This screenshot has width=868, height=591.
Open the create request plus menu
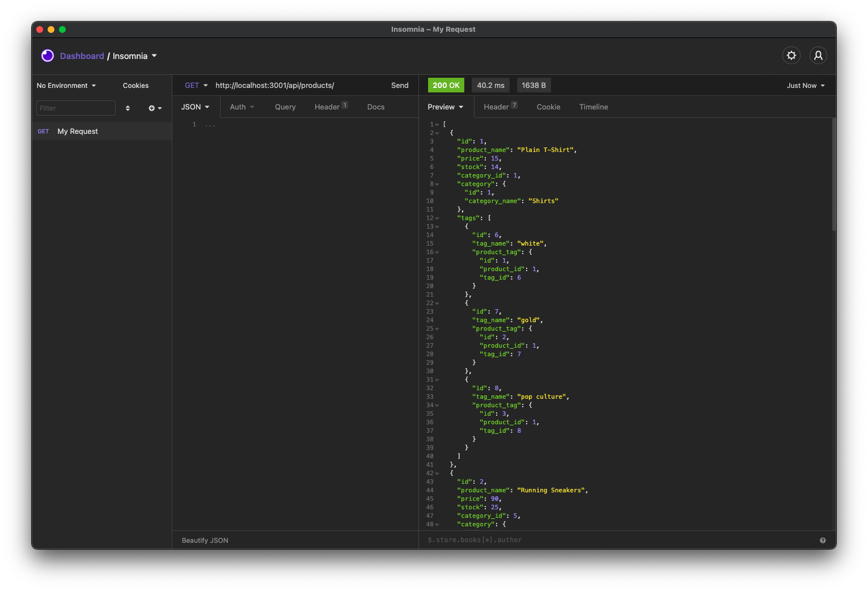155,108
